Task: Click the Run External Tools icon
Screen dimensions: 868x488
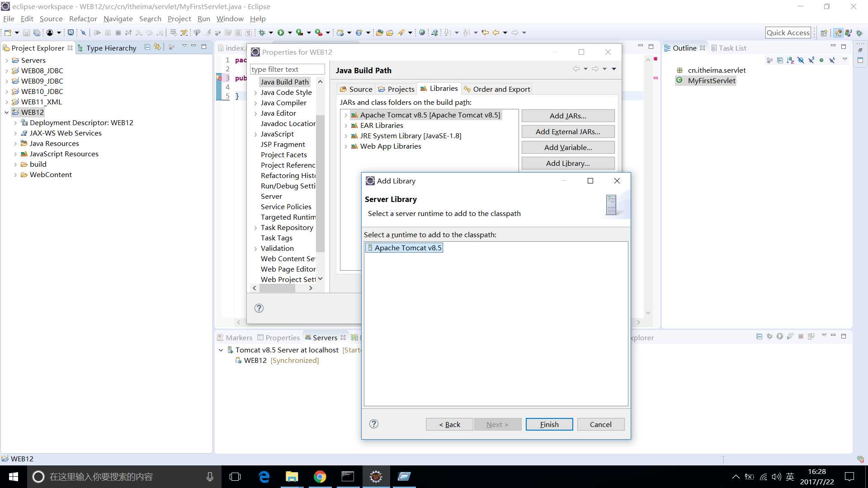Action: 318,33
